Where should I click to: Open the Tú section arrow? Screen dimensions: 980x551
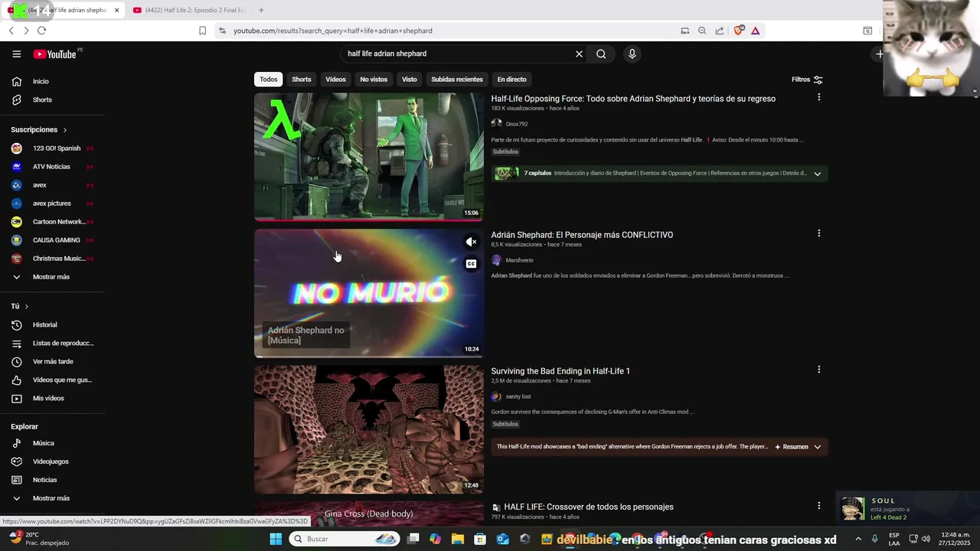click(x=27, y=306)
